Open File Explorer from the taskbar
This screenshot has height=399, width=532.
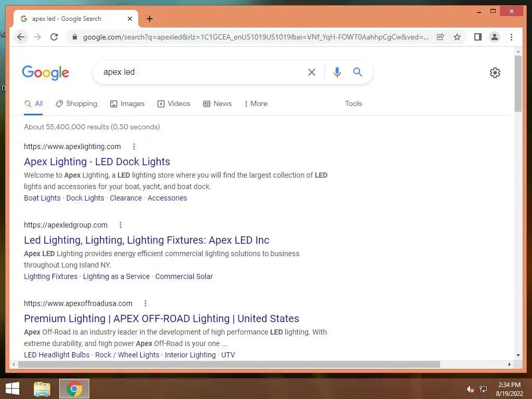42,389
